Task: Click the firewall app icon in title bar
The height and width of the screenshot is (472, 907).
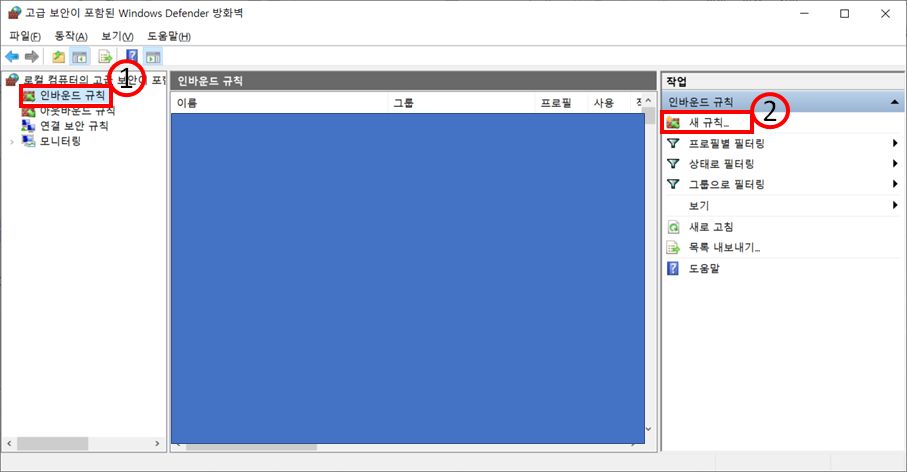Action: (x=14, y=13)
